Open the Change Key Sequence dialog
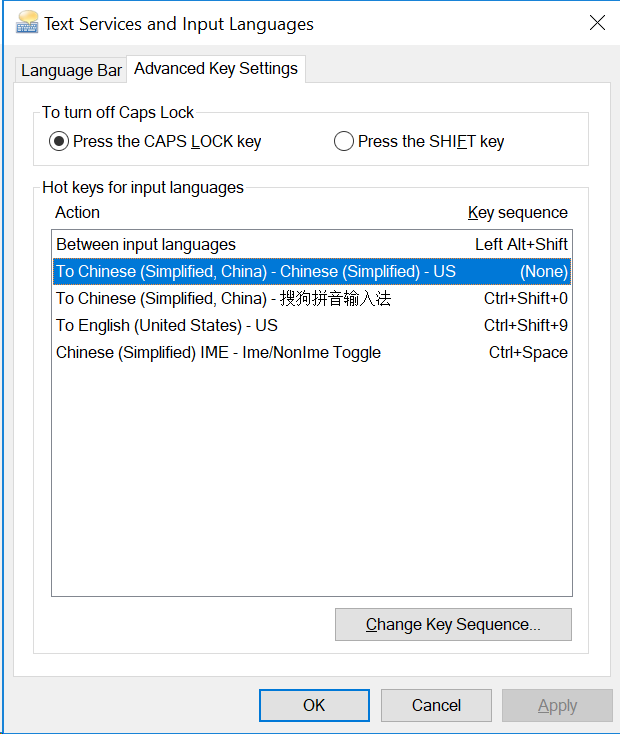The height and width of the screenshot is (734, 620). point(453,624)
